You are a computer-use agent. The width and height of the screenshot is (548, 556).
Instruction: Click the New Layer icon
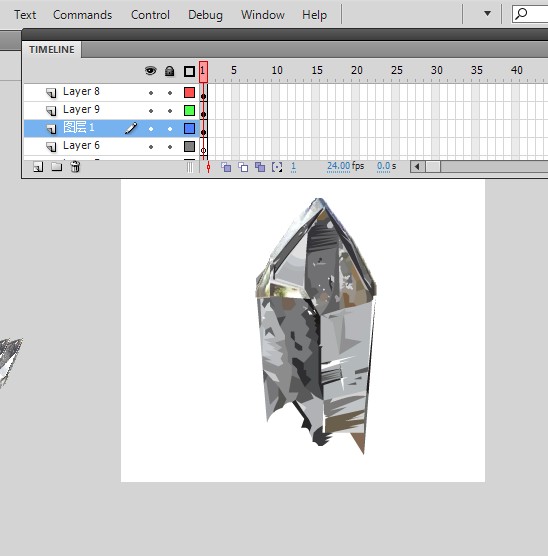[x=38, y=167]
